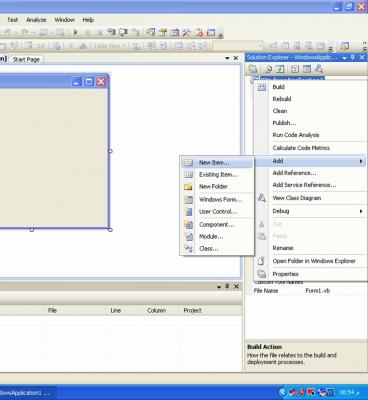Open the Test menu

(13, 20)
